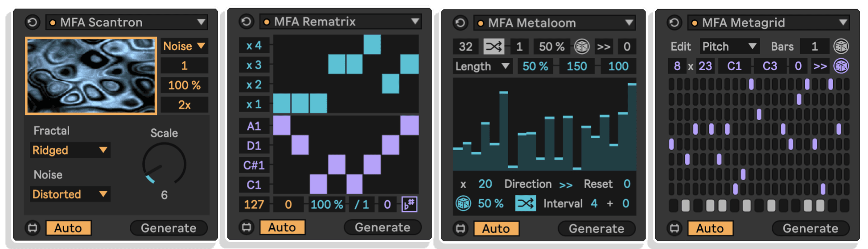Toggle the blue shuffle icon beside Interval in Metaloom
868x249 pixels.
click(525, 203)
